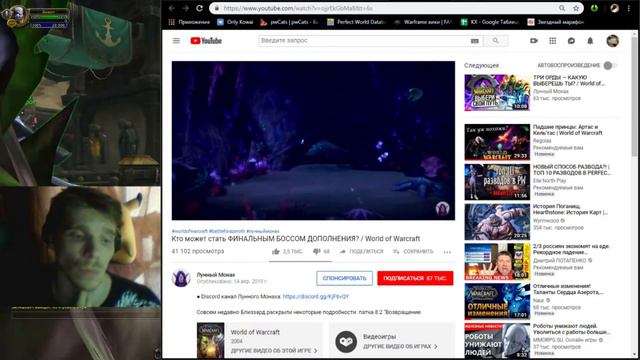The height and width of the screenshot is (360, 640).
Task: Open the Discord invite link in description
Action: point(316,297)
